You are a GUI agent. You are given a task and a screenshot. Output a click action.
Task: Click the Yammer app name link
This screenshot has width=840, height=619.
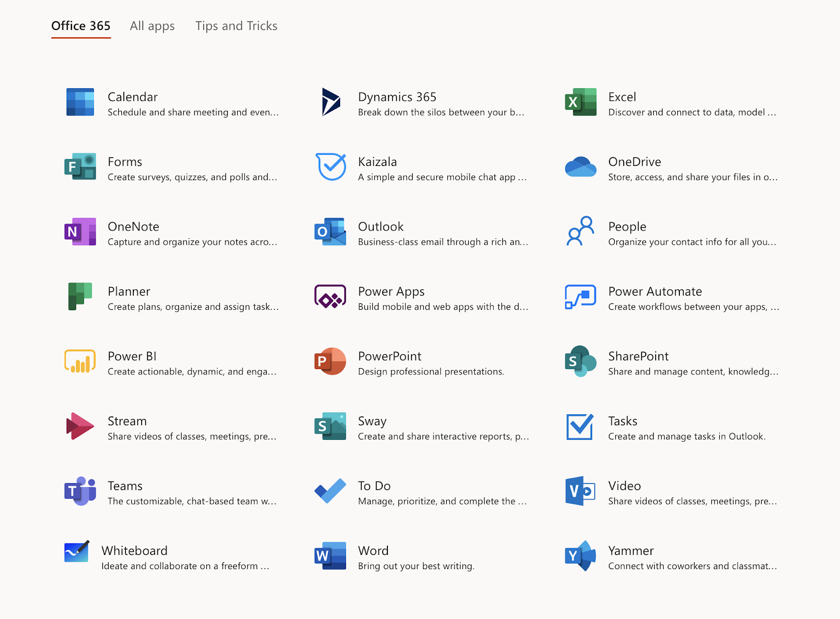coord(631,551)
